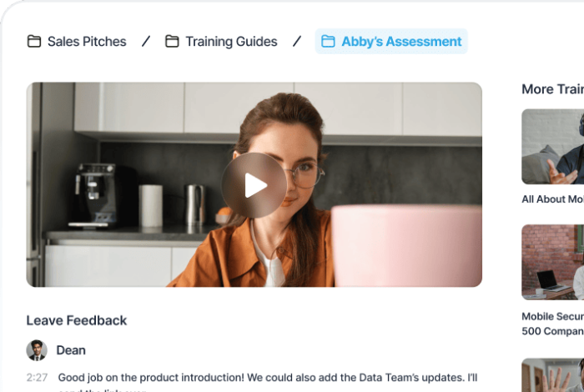Click slash separator after Sales Pitches

coord(146,42)
